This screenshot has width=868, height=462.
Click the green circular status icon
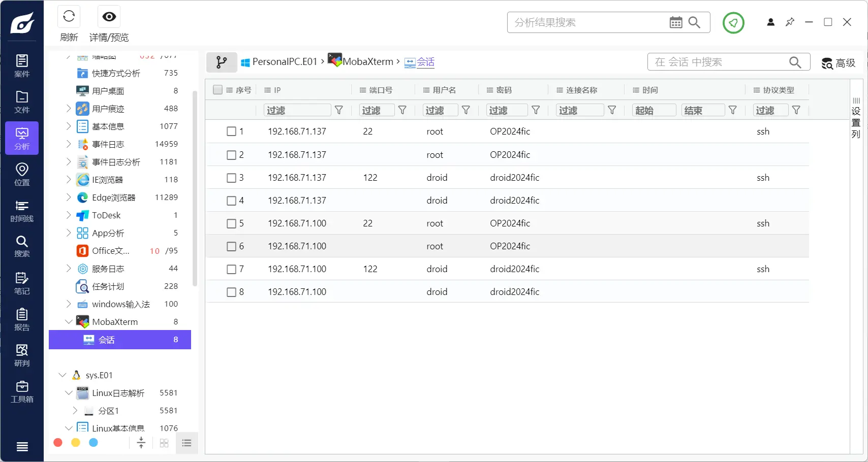[x=733, y=22]
